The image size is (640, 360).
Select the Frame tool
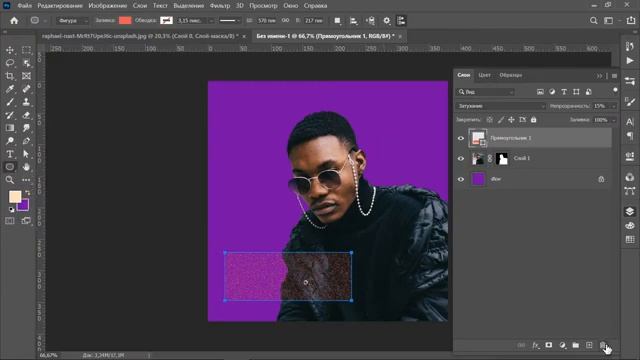pos(26,76)
